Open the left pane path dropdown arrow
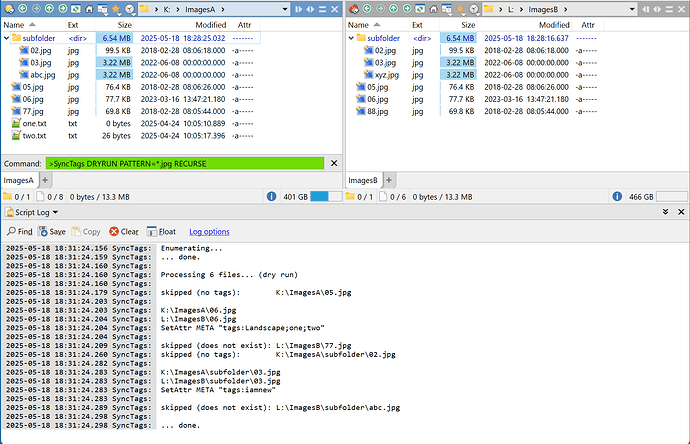Viewport: 690px width, 444px height. pyautogui.click(x=285, y=9)
